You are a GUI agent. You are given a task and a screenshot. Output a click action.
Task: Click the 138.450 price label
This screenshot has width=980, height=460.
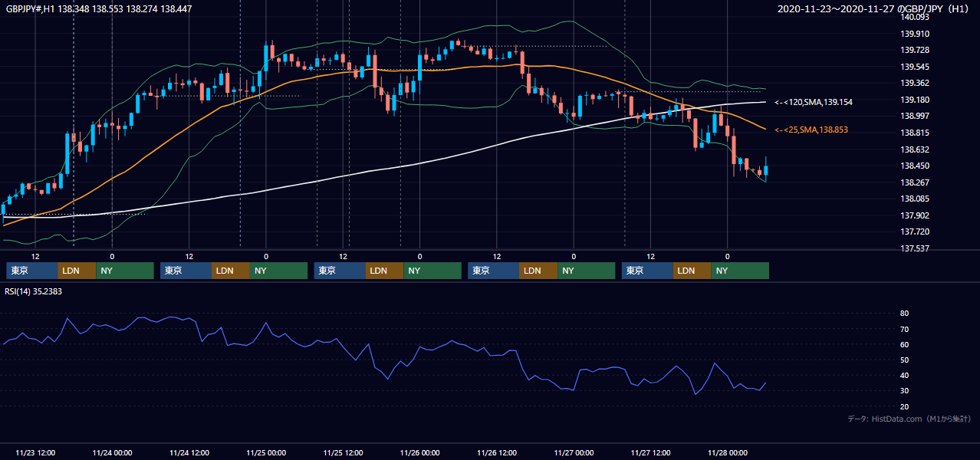(x=914, y=166)
